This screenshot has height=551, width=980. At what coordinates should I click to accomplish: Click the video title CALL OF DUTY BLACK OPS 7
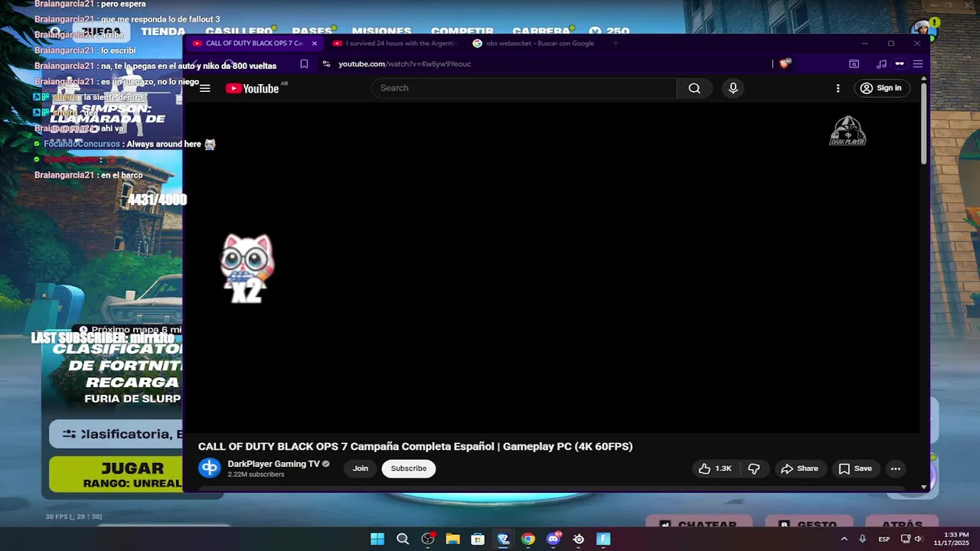point(415,446)
